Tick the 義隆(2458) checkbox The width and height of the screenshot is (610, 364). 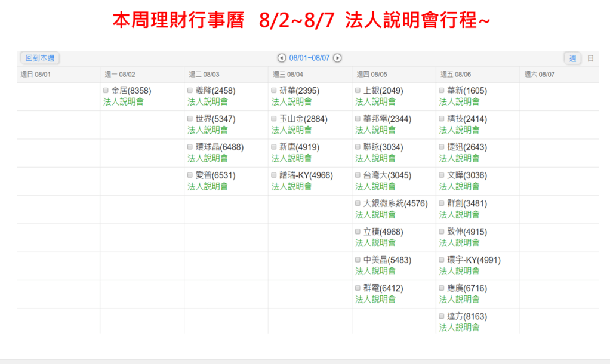190,91
